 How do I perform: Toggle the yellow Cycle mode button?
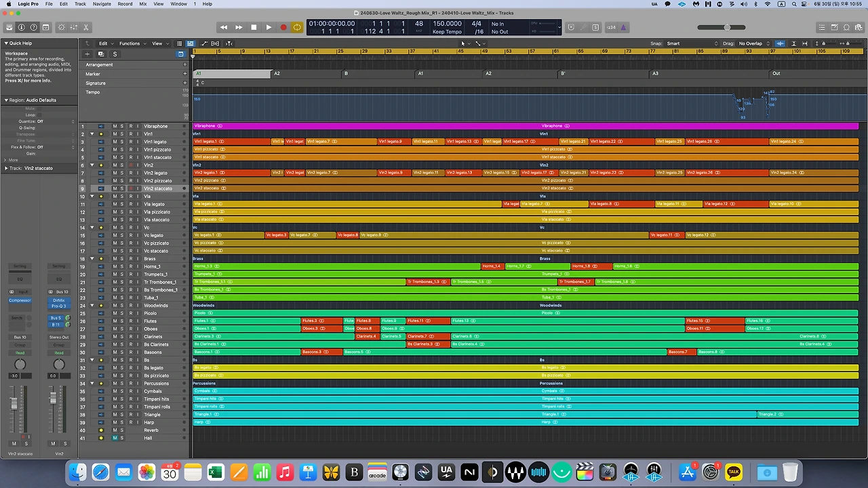click(297, 27)
